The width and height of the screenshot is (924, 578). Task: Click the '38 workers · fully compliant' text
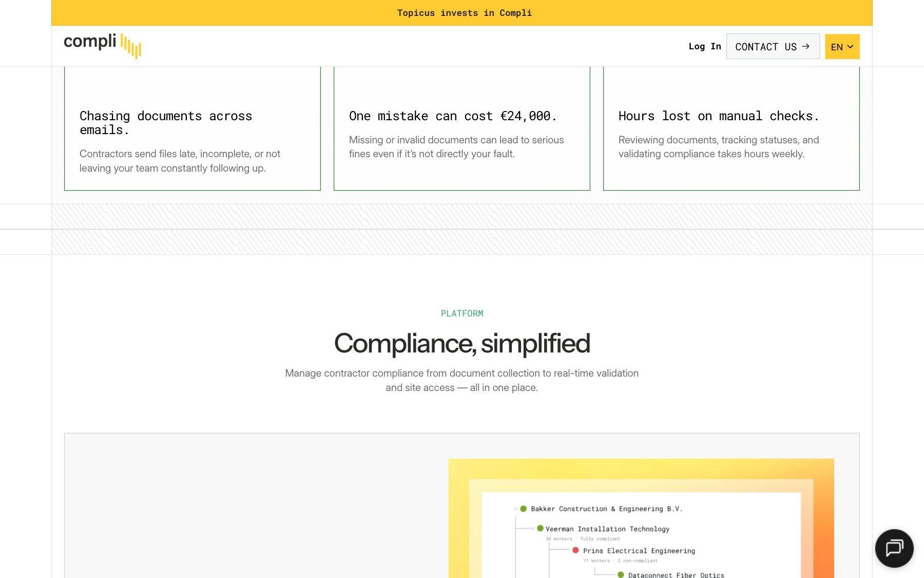(583, 539)
